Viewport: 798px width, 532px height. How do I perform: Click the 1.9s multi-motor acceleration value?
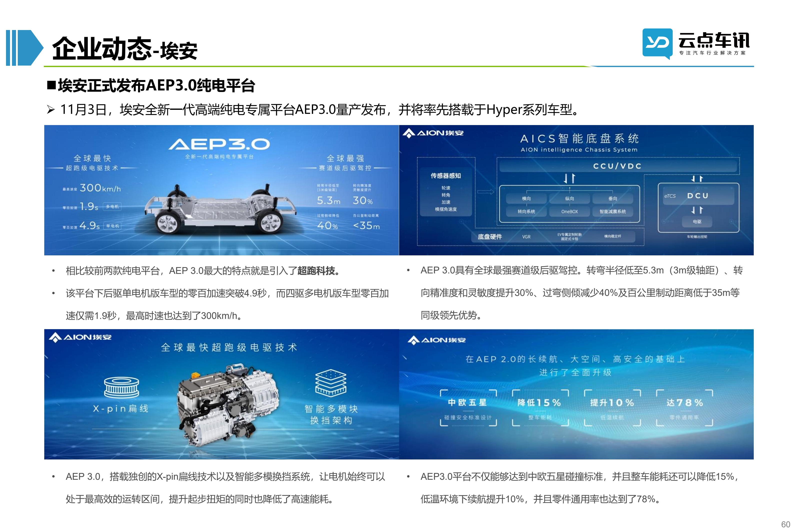tap(89, 206)
